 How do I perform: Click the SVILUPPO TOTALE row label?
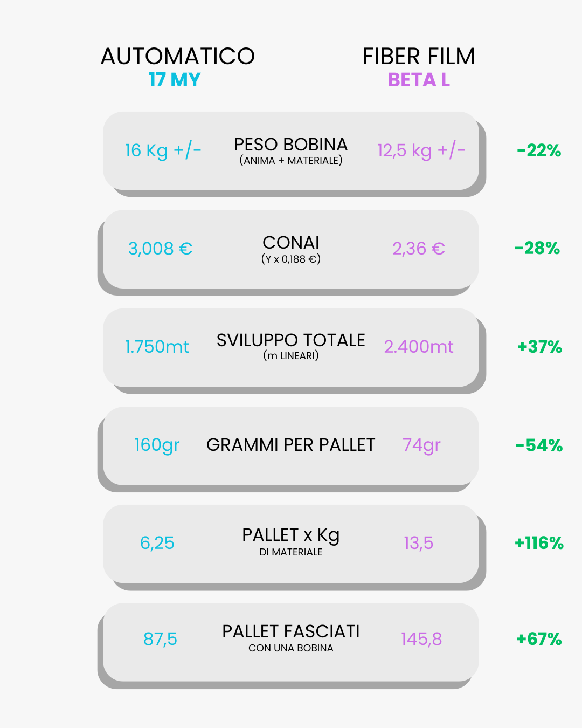point(291,340)
